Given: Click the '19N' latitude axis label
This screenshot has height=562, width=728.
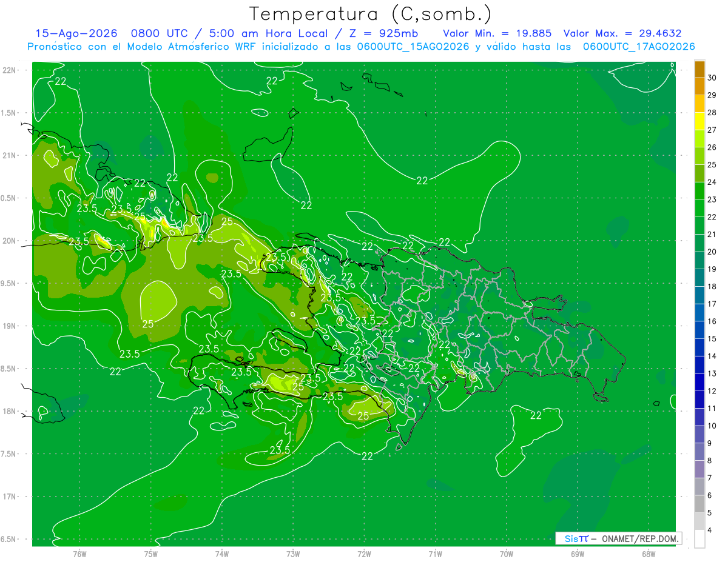Looking at the screenshot, I should (9, 326).
